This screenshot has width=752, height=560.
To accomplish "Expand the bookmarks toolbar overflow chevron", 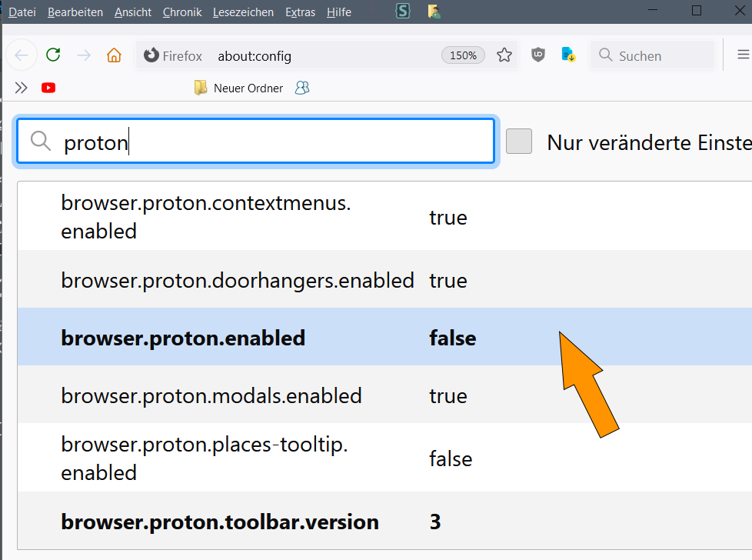I will click(21, 88).
